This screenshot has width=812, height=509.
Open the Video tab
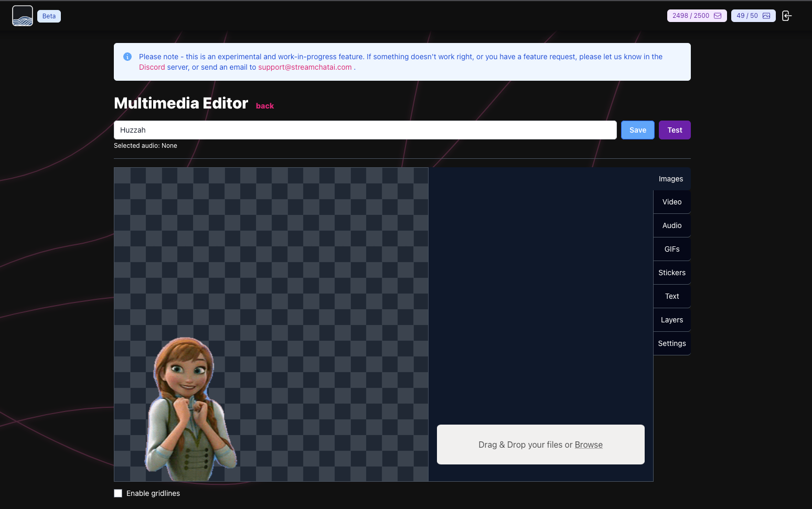point(671,202)
